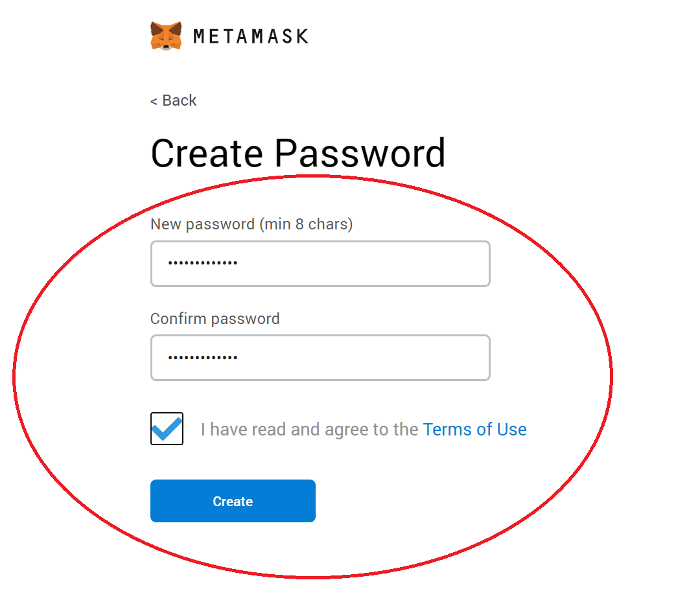
Task: Click the 'Confirm password' label
Action: point(215,319)
